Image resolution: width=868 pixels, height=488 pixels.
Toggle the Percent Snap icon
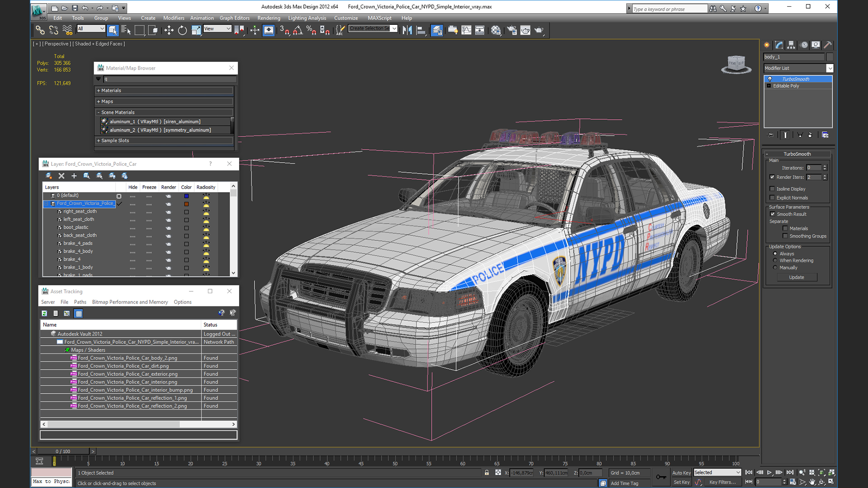tap(311, 30)
